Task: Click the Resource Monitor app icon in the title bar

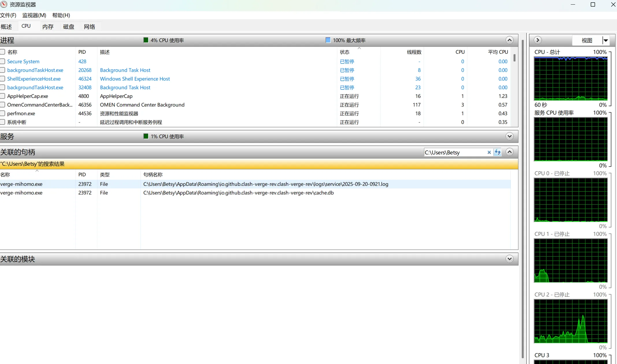Action: pyautogui.click(x=4, y=4)
